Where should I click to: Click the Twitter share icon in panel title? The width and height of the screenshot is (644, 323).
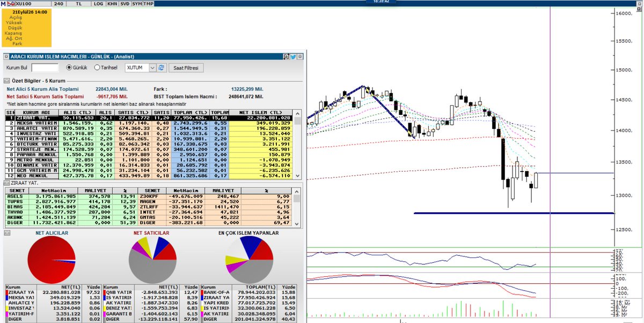click(294, 56)
